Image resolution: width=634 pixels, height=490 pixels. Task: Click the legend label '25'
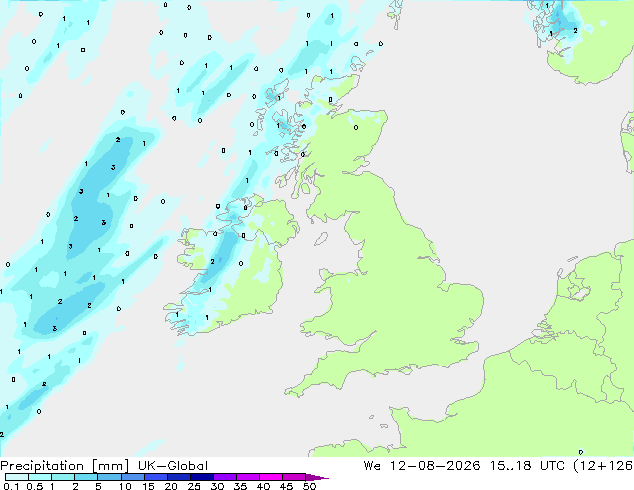pos(194,486)
